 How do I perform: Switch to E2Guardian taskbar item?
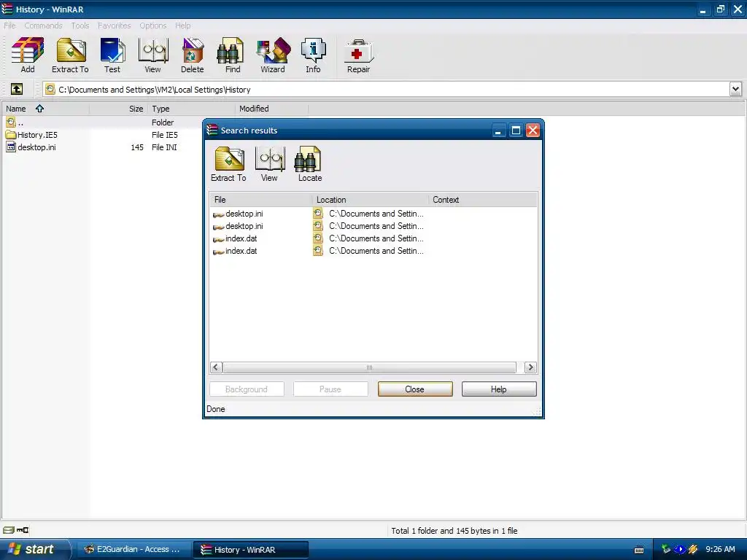(133, 549)
